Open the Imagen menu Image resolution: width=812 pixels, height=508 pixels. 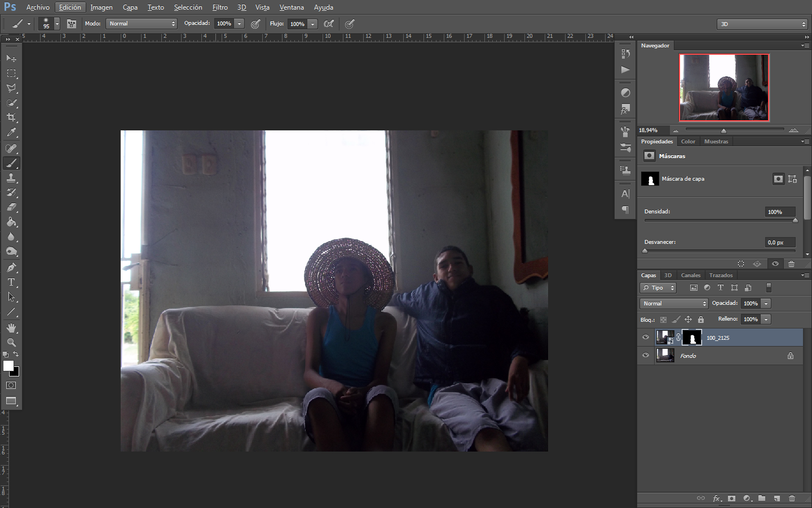point(101,7)
